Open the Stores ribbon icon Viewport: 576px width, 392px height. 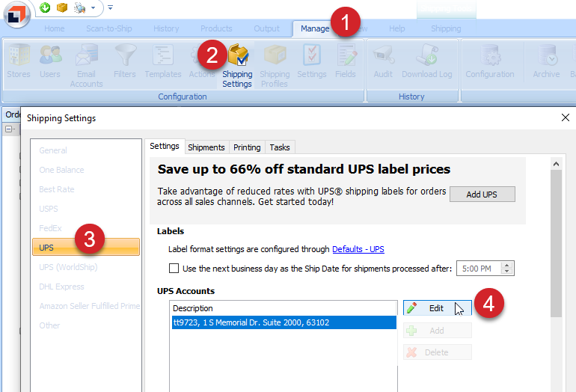coord(19,61)
